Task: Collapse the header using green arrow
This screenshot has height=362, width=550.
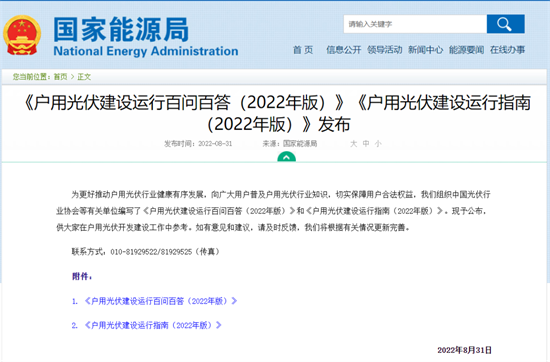Action: coord(287,157)
